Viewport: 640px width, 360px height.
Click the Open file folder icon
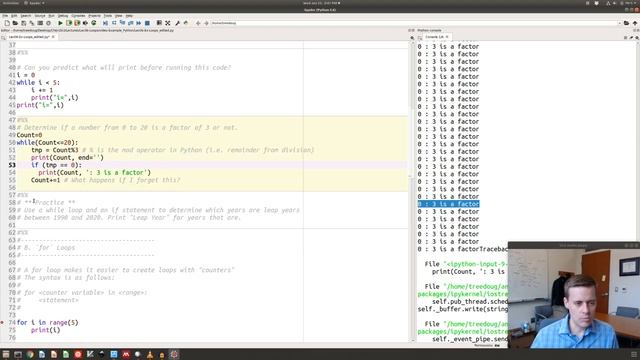pos(15,23)
